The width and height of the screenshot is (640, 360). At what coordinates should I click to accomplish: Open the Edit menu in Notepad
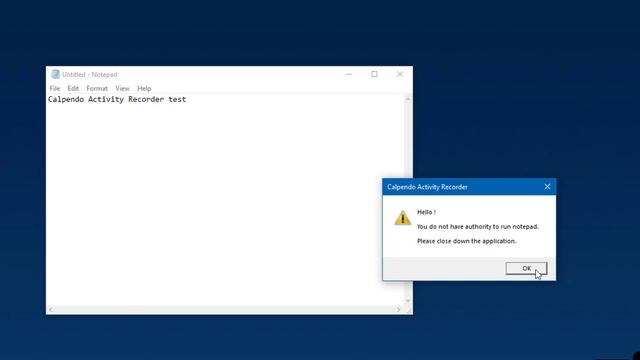click(x=73, y=88)
